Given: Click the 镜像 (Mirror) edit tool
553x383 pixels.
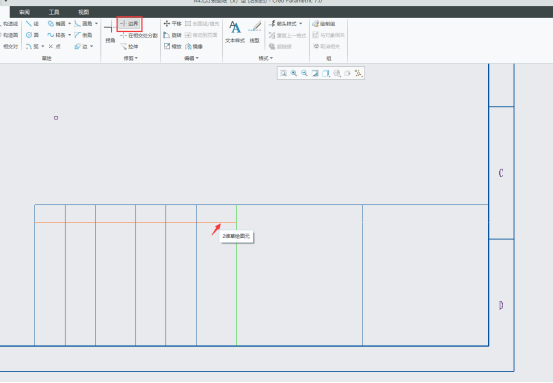Looking at the screenshot, I should [x=194, y=46].
